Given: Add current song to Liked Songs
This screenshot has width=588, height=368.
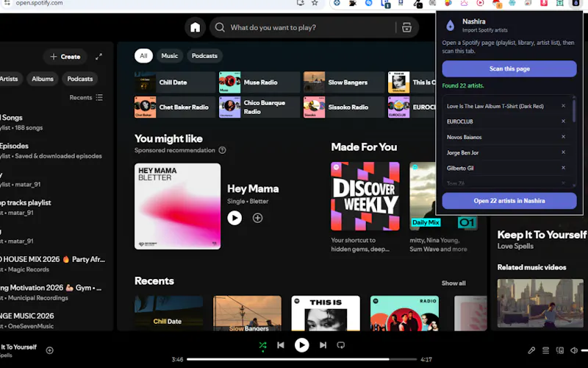Looking at the screenshot, I should click(x=49, y=350).
